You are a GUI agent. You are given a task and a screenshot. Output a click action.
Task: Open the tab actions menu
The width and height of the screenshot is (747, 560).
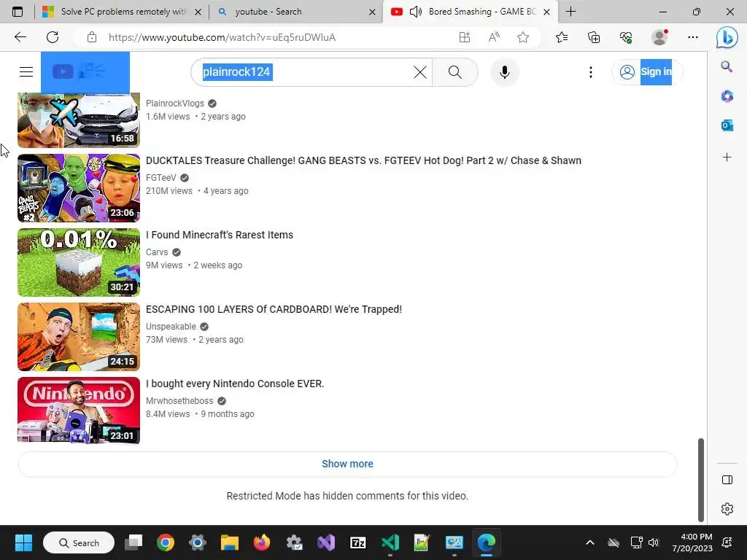coord(18,12)
